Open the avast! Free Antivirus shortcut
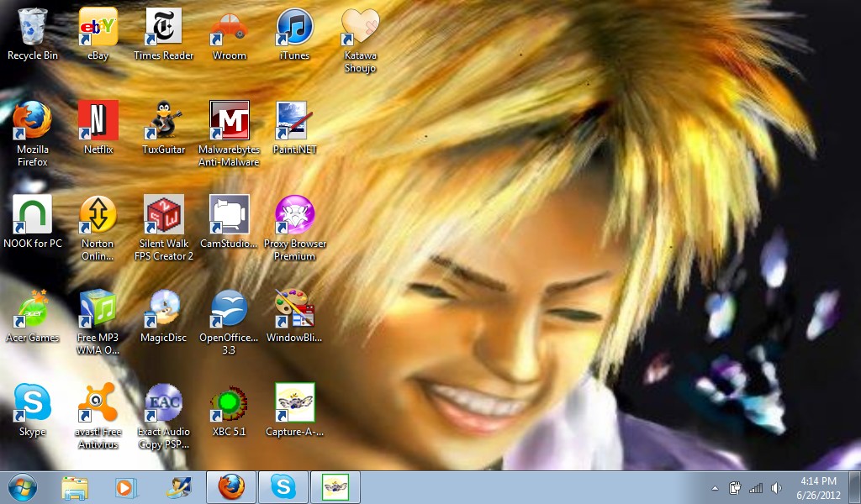 click(98, 404)
